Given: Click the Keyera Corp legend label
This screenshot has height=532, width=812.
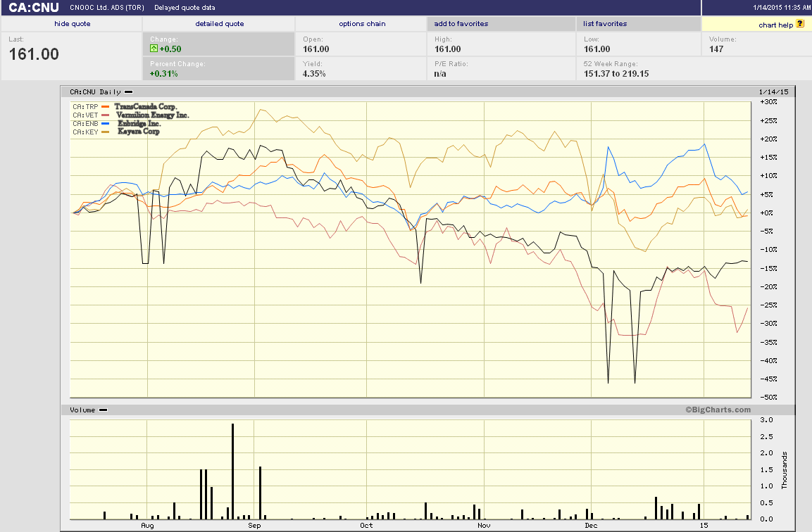Looking at the screenshot, I should point(138,132).
